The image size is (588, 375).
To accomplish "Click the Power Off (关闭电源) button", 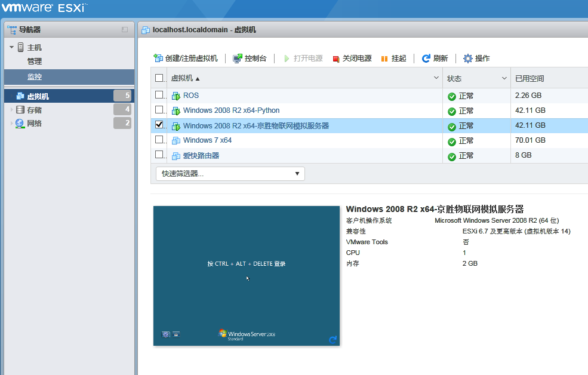I will [352, 58].
